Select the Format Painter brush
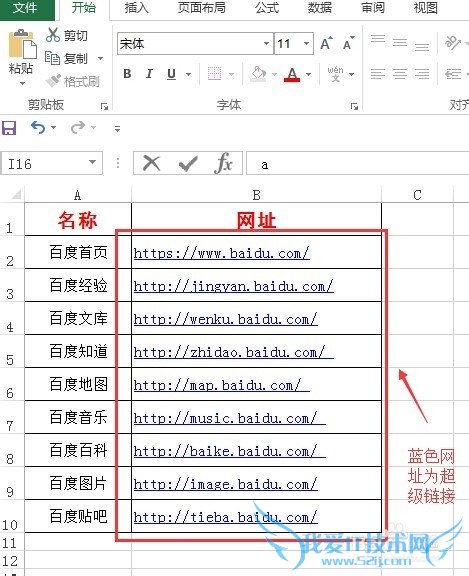Viewport: 469px width, 576px height. pyautogui.click(x=54, y=81)
